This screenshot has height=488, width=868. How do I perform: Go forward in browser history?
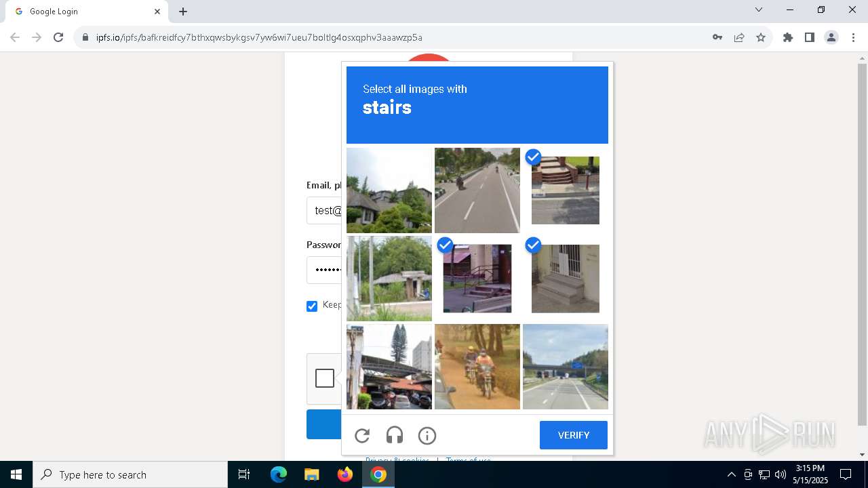coord(37,37)
